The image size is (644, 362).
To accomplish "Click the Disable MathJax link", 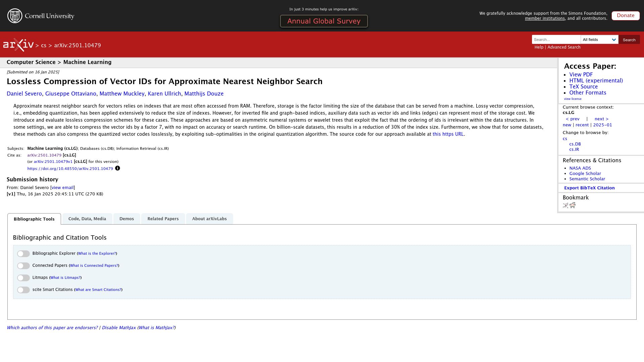I will point(119,328).
